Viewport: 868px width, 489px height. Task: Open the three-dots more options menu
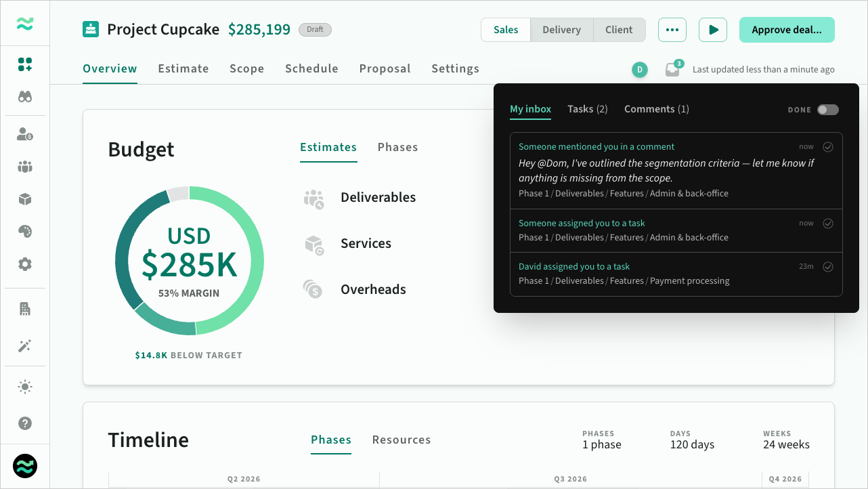[672, 30]
